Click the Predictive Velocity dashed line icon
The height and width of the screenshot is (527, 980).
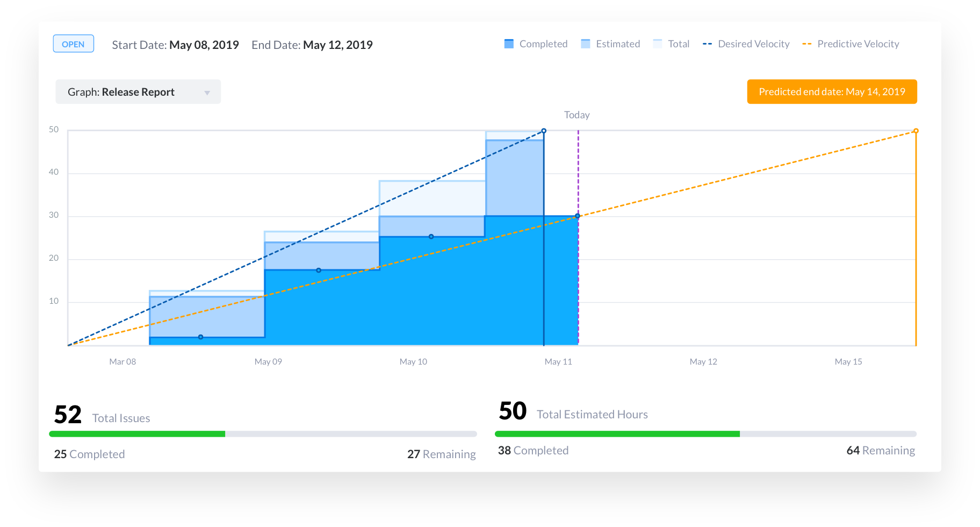click(806, 44)
